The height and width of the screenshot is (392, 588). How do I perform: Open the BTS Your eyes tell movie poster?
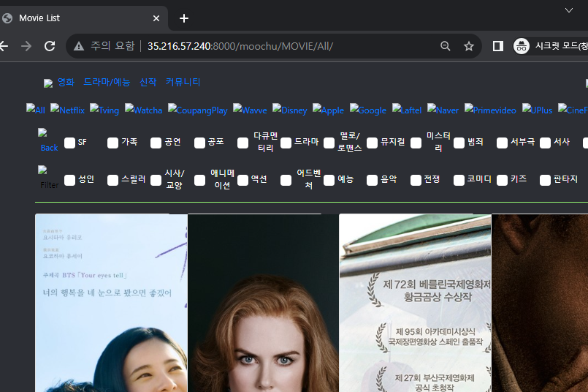[111, 303]
